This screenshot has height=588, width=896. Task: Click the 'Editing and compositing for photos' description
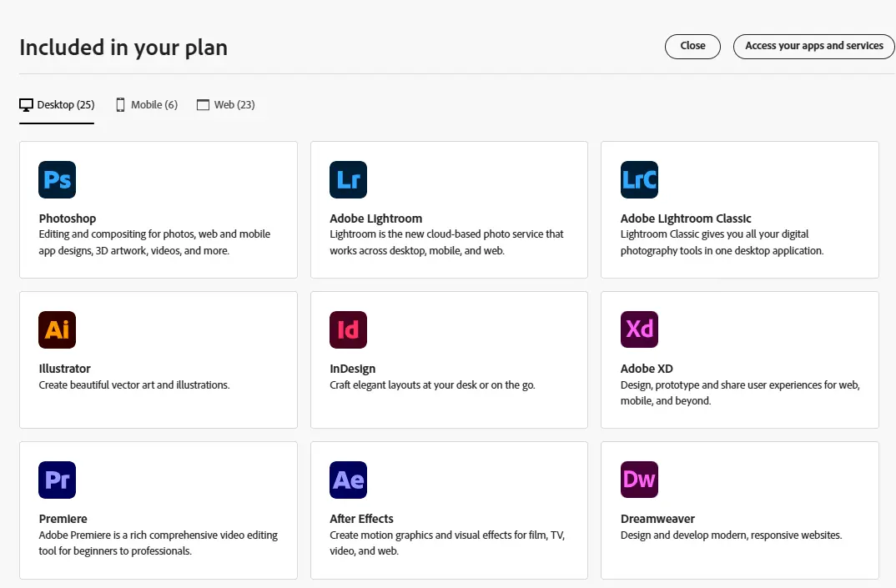[x=154, y=242]
